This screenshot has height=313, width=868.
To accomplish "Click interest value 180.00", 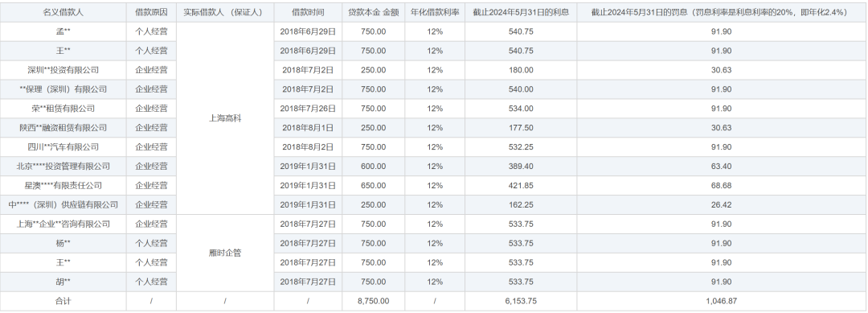I will click(x=521, y=70).
